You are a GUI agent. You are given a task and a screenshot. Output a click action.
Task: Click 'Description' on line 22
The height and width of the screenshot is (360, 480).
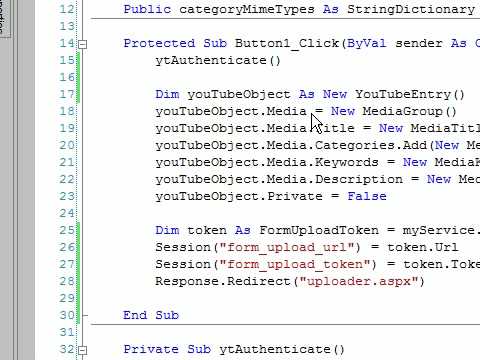[x=359, y=179]
